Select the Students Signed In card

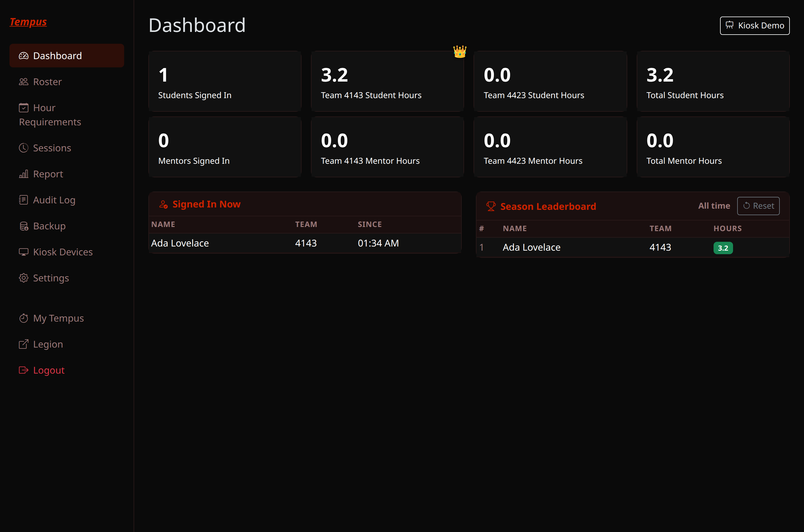tap(225, 82)
